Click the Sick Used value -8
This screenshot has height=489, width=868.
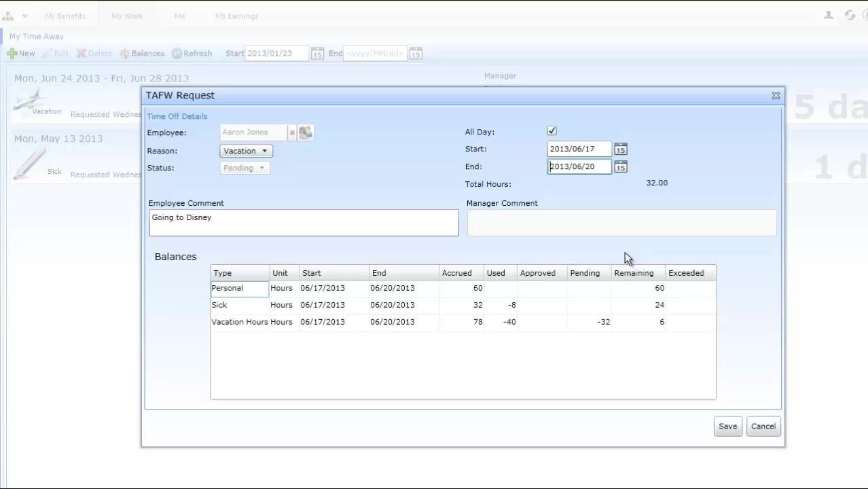point(500,305)
